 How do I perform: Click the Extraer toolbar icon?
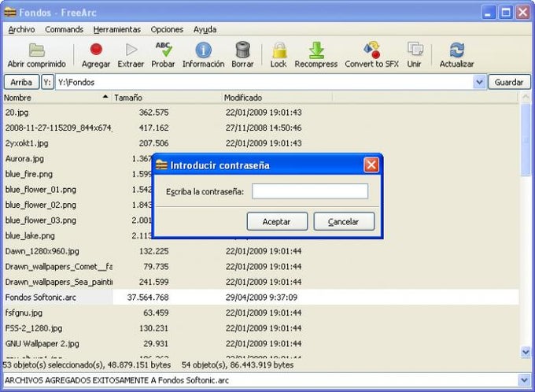coord(131,50)
